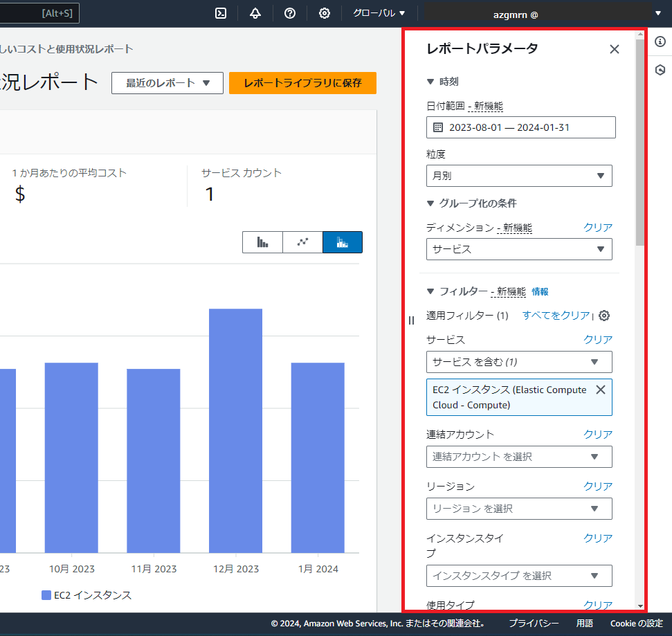The image size is (672, 636).
Task: Open the filter settings gear beside すべてをクリア
Action: [x=603, y=316]
